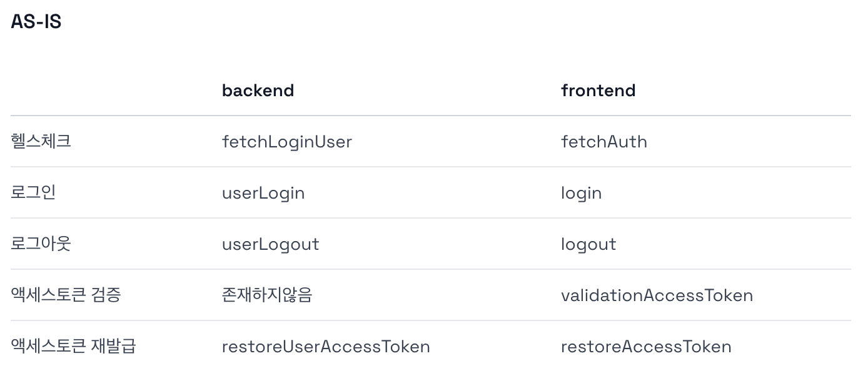Image resolution: width=868 pixels, height=376 pixels.
Task: Click the divider line under the header row
Action: coord(430,116)
